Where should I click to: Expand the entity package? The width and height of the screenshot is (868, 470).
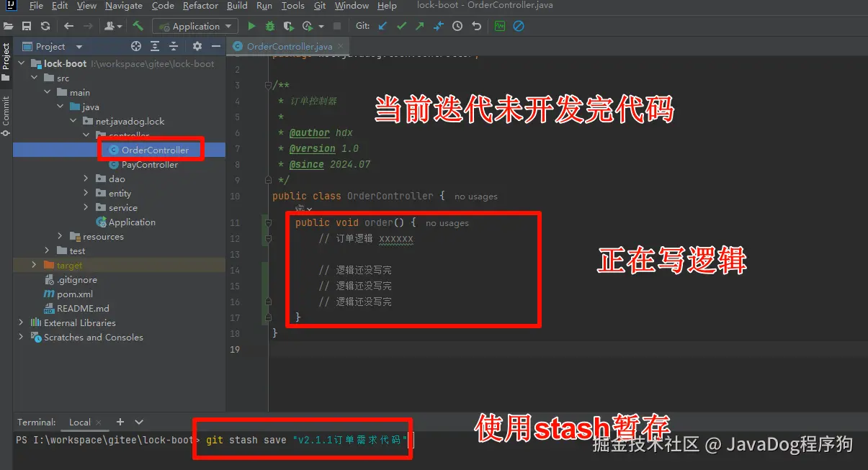tap(86, 193)
